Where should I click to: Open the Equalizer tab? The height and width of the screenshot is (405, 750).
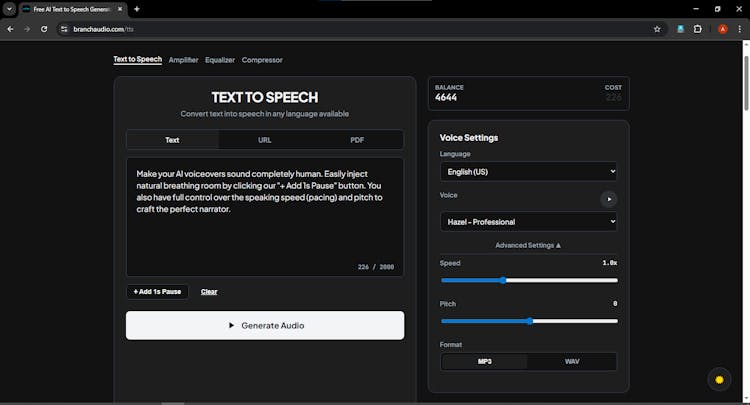point(220,60)
